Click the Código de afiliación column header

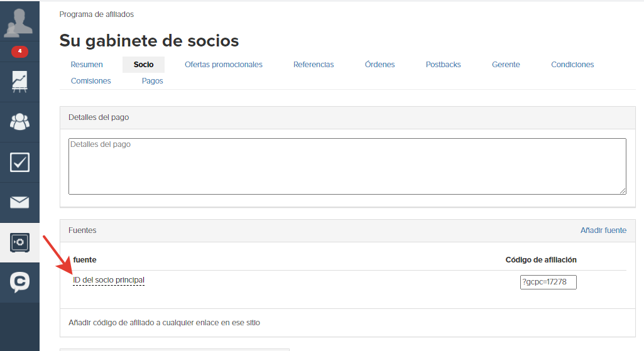[541, 260]
